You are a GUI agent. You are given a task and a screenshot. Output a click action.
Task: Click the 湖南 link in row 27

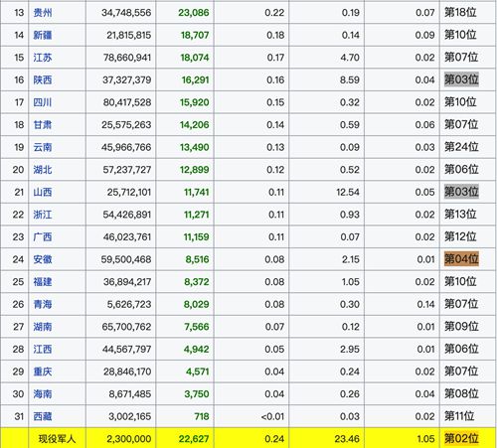click(x=43, y=327)
